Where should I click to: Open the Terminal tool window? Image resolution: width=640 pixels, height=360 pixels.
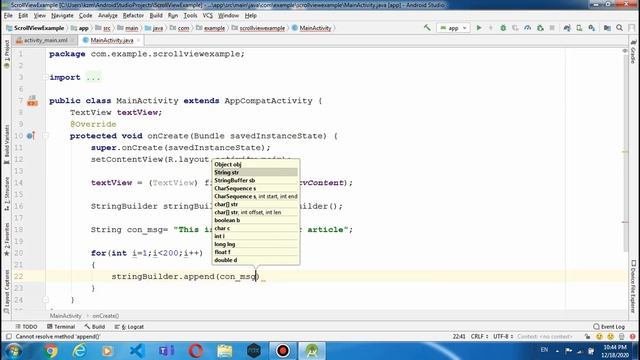(61, 327)
